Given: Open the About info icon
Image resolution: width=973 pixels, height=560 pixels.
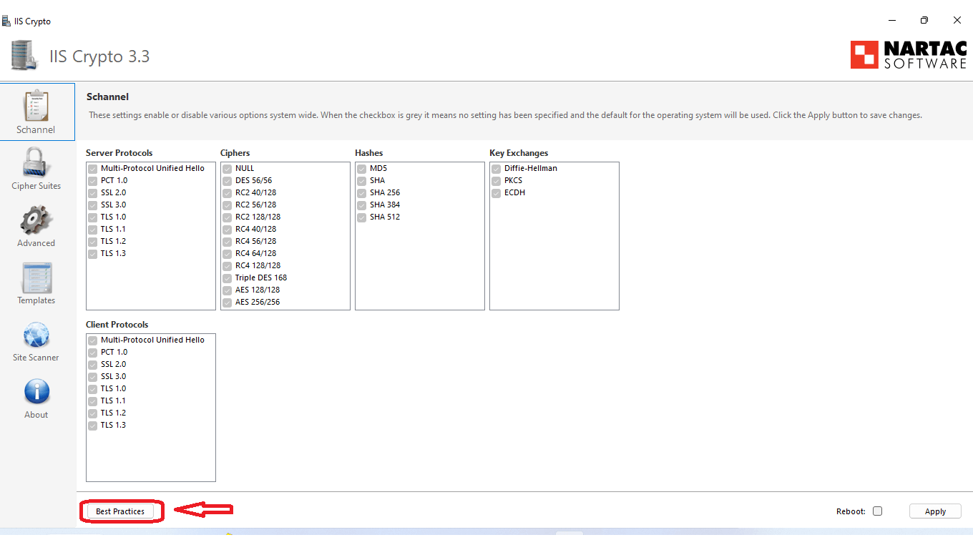Looking at the screenshot, I should point(36,392).
